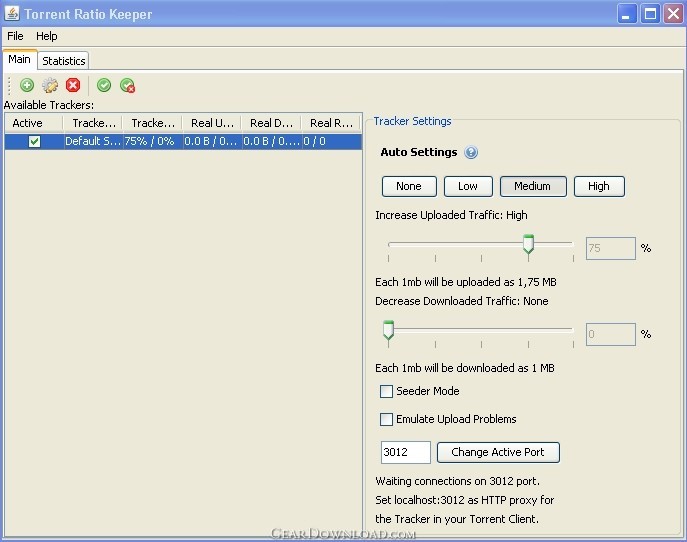
Task: Set auto settings to Medium
Action: point(533,186)
